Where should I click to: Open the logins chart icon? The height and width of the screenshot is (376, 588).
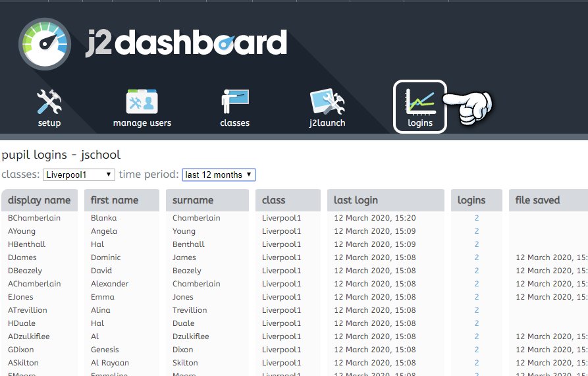point(420,102)
